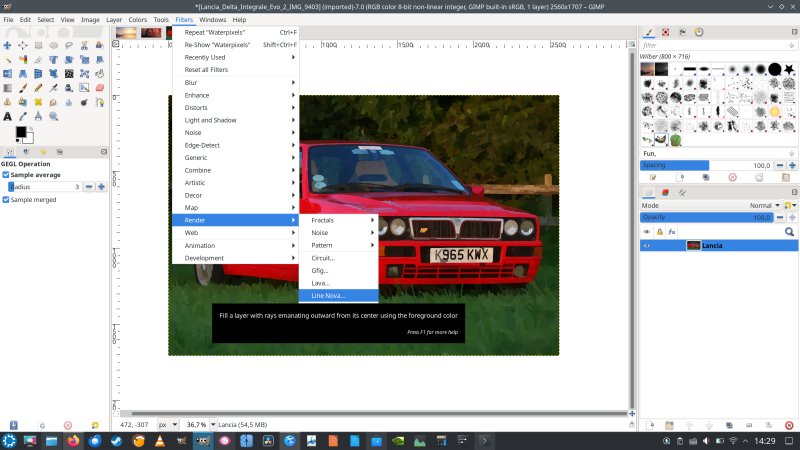Choose the Scissors Select tool
This screenshot has width=800, height=450.
tap(83, 44)
